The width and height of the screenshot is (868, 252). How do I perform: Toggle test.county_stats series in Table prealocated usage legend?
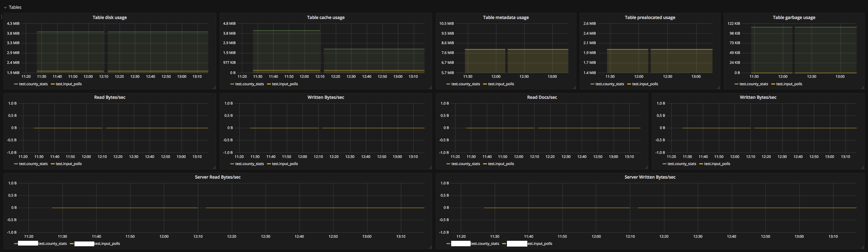pos(610,84)
